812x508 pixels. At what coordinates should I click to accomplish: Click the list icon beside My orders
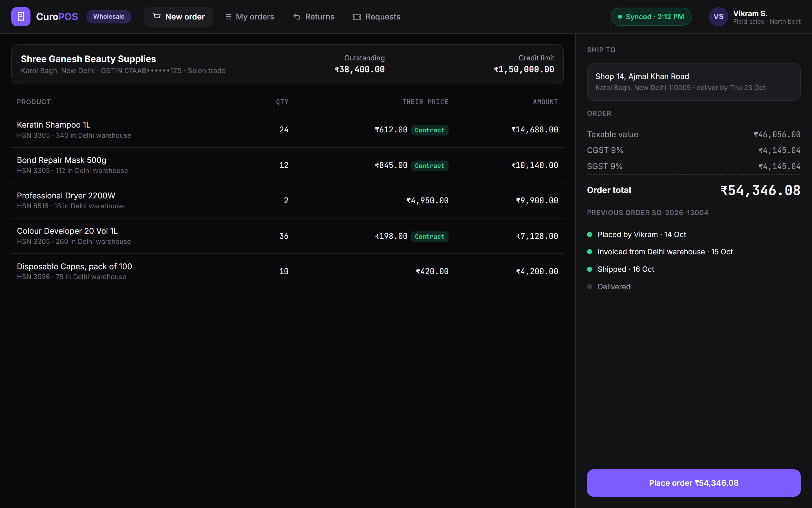228,16
